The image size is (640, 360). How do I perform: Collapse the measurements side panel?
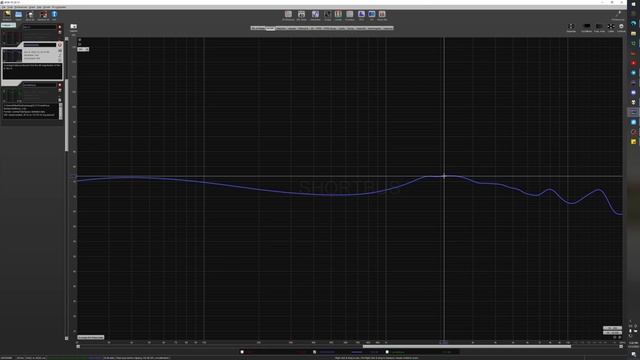click(x=8, y=25)
